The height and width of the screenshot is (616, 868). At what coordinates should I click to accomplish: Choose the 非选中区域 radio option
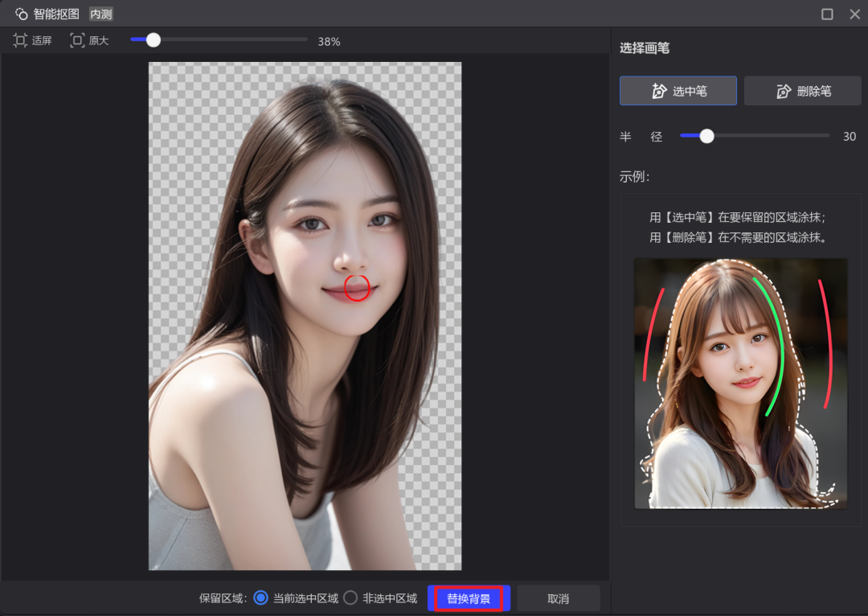pos(350,598)
